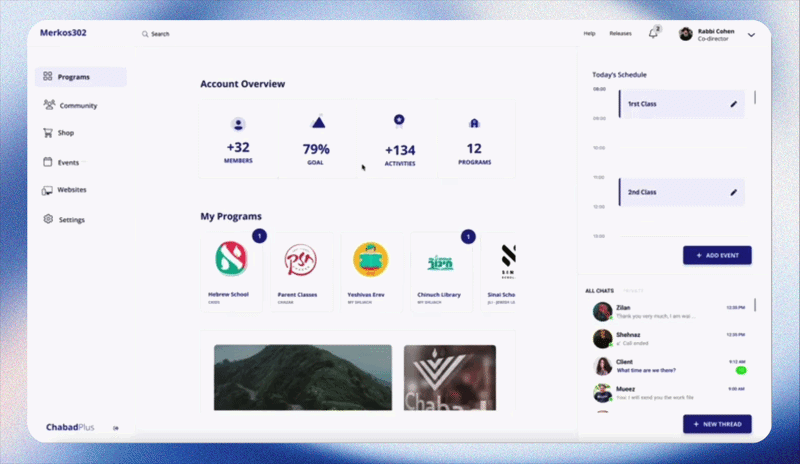
Task: Open the Parent Classes PSA logo
Action: (301, 260)
